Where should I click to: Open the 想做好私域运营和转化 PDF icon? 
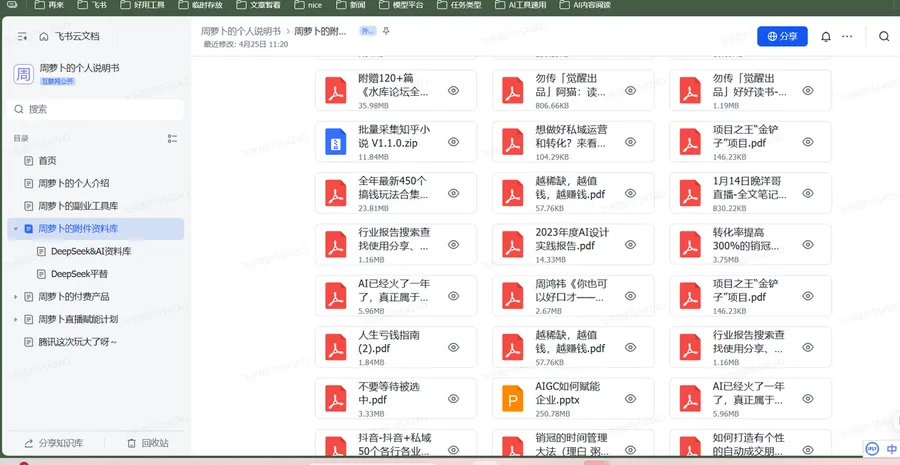tap(513, 141)
